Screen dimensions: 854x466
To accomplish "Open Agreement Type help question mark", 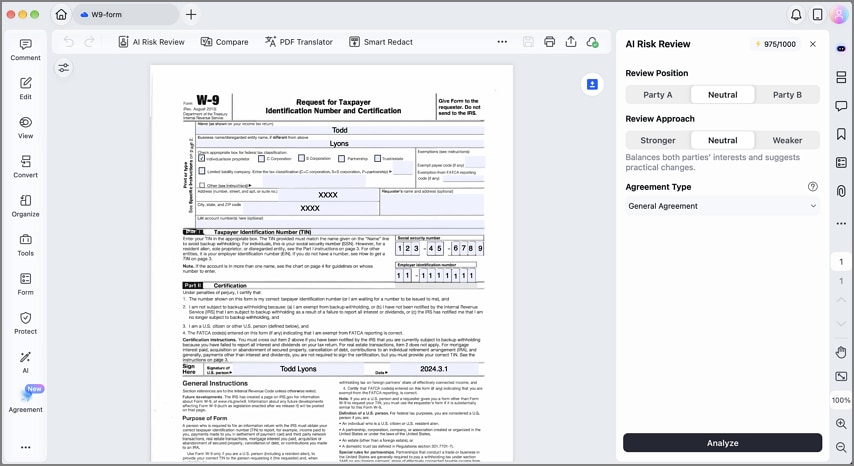I will point(813,187).
